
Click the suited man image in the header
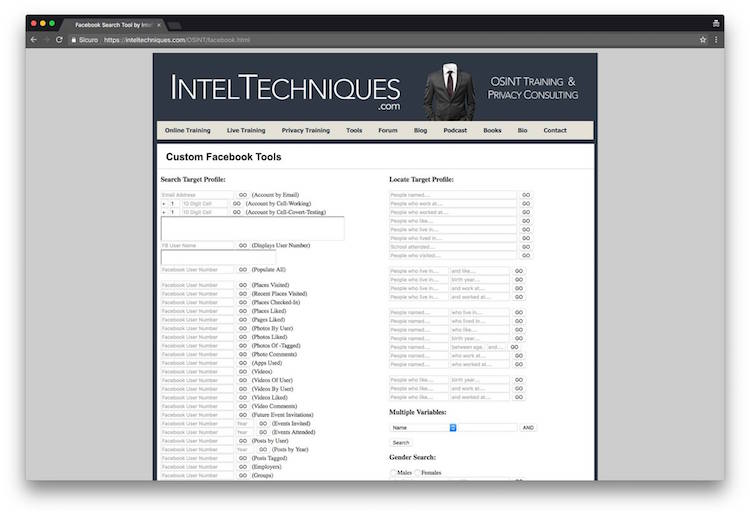click(450, 91)
